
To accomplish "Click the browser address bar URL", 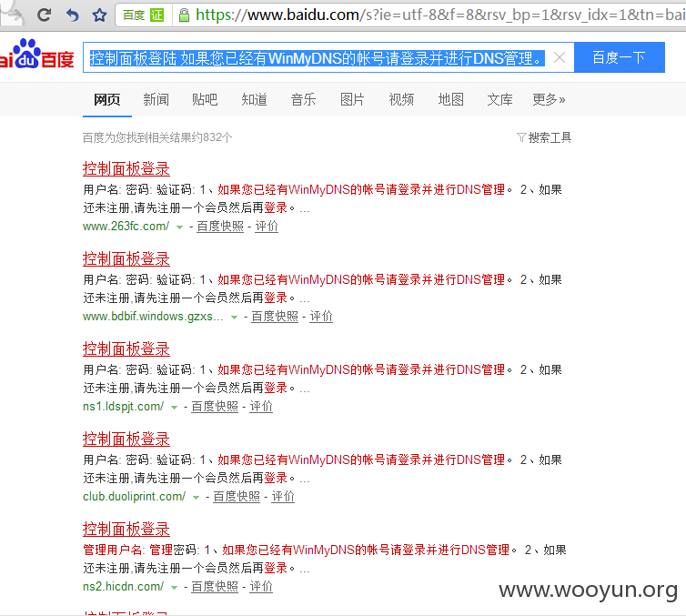I will [x=439, y=15].
